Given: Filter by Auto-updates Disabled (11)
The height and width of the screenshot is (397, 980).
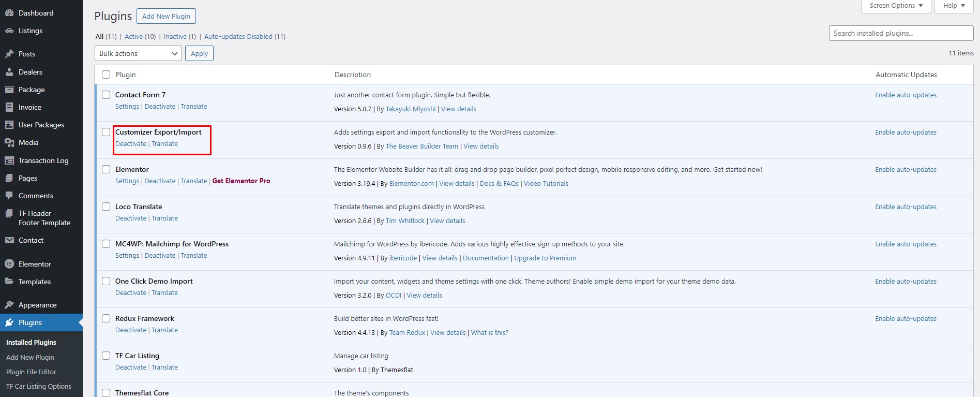Looking at the screenshot, I should [x=245, y=36].
